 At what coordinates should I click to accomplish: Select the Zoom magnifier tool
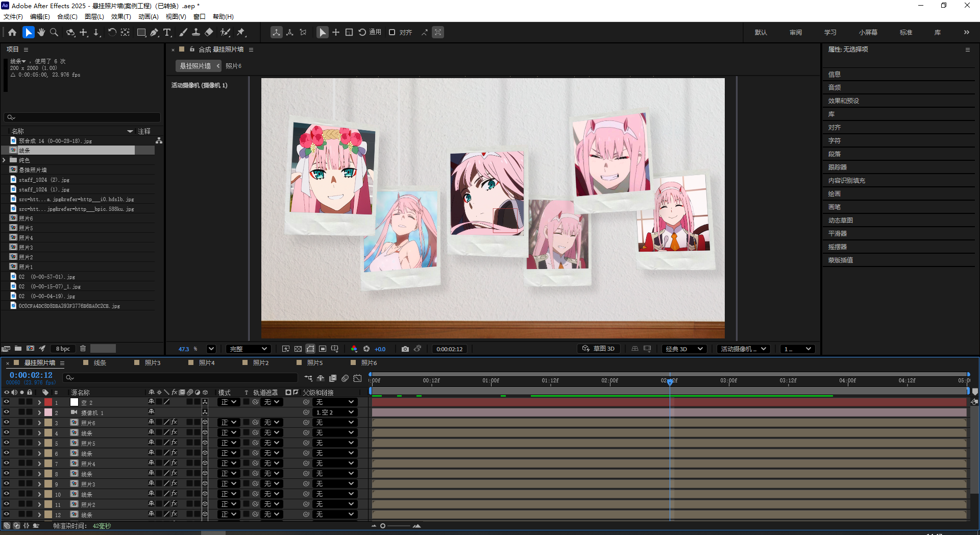[54, 32]
